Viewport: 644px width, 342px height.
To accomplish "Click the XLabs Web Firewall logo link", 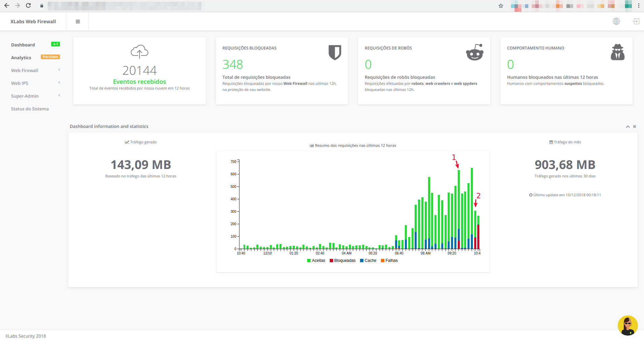I will 33,22.
